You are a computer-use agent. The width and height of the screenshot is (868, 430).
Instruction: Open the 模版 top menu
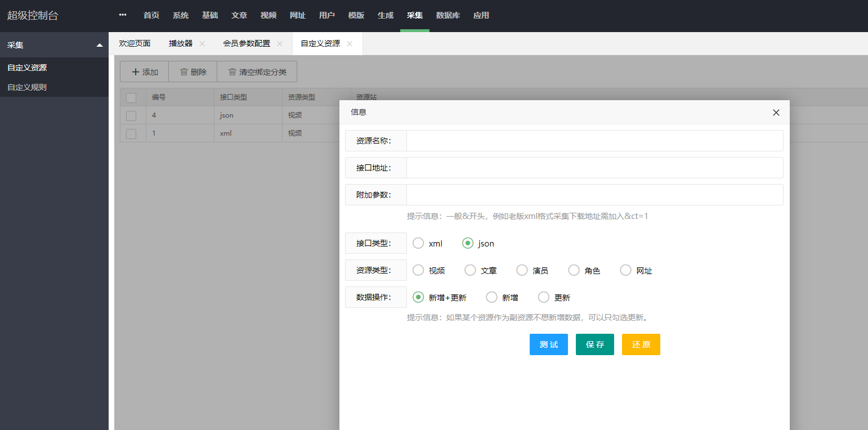click(x=356, y=15)
